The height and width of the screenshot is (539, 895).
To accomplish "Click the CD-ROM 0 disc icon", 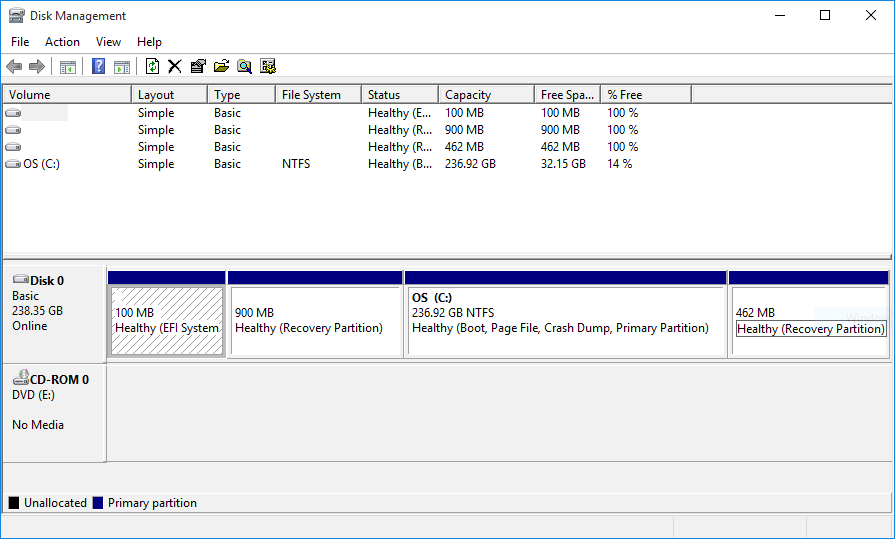I will 21,377.
